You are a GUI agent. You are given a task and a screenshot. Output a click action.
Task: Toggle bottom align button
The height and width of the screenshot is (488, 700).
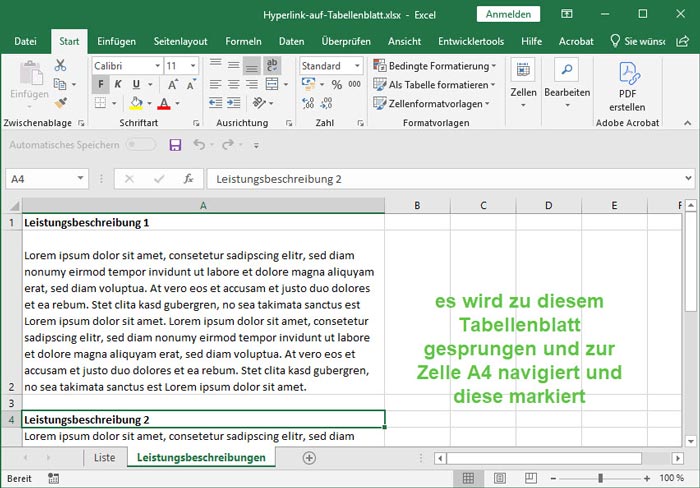[x=252, y=67]
